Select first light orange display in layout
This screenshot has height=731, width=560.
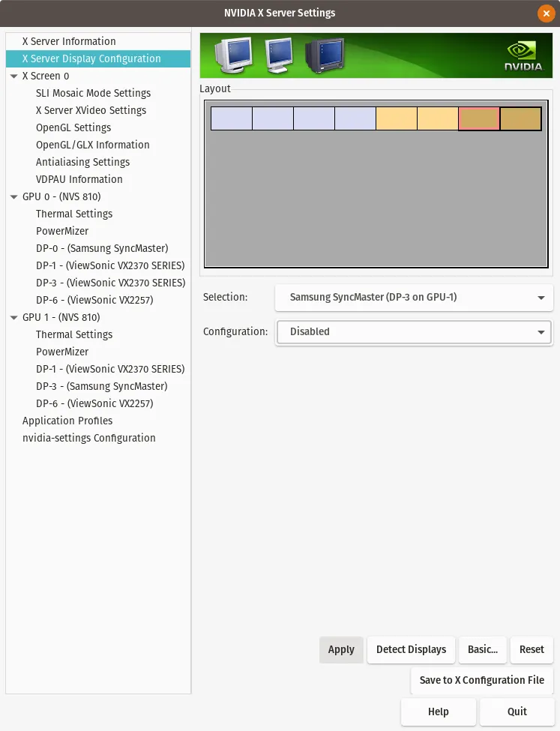point(397,118)
